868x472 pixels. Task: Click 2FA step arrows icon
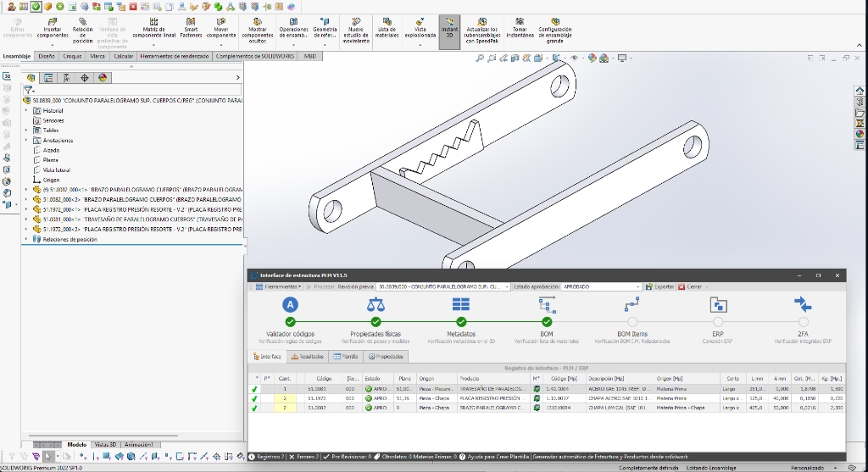[x=803, y=305]
